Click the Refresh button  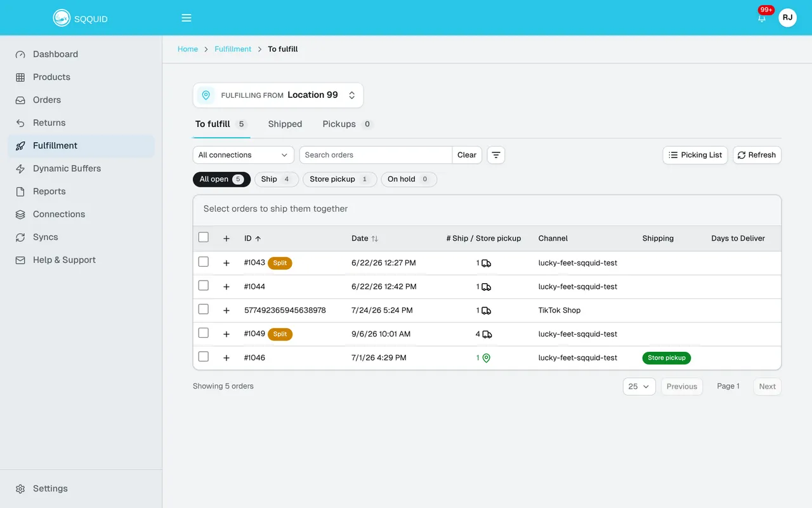(x=757, y=155)
